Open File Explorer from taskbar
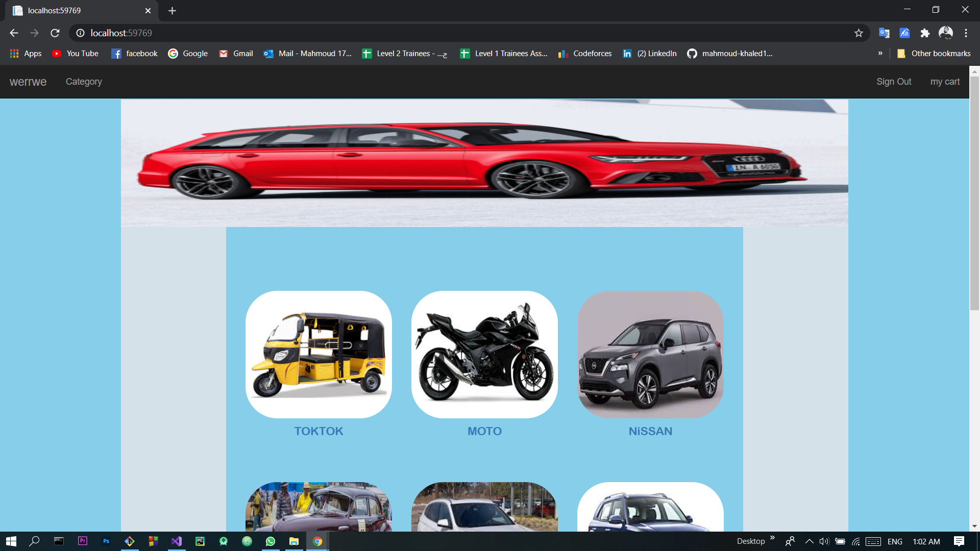This screenshot has height=551, width=980. (294, 541)
